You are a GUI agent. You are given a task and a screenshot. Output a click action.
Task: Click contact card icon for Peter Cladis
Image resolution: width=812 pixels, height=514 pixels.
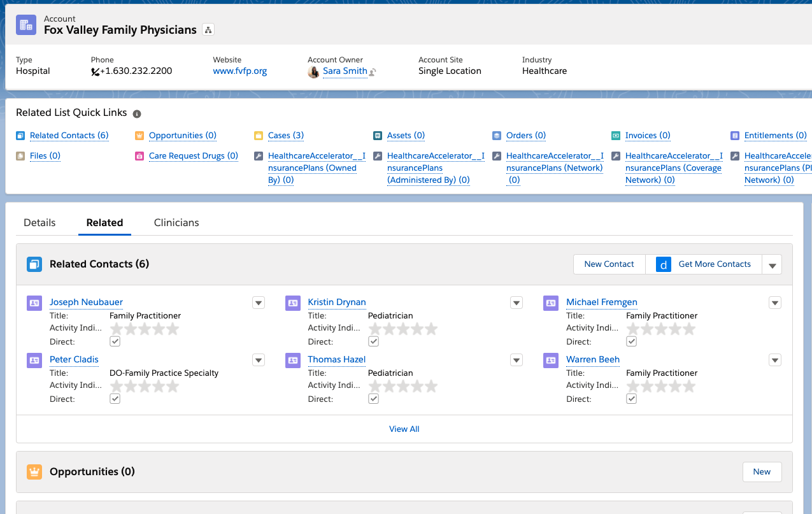tap(34, 361)
